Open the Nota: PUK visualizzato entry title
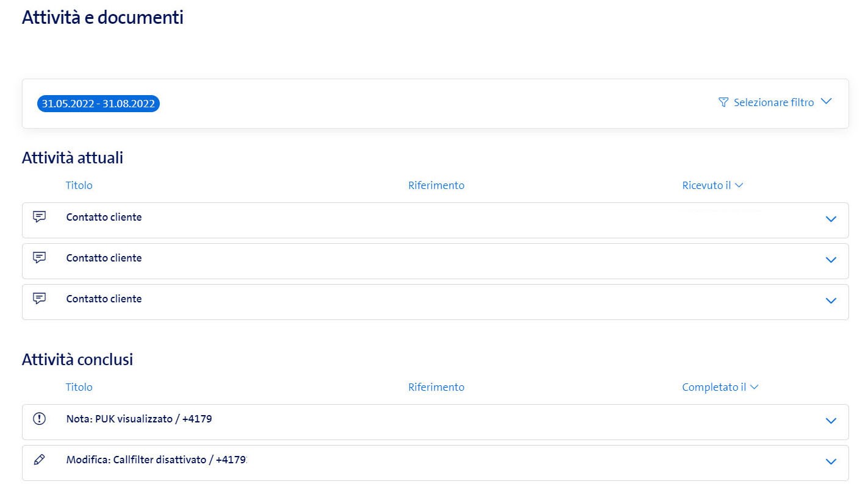Viewport: 868px width, 484px height. pos(139,419)
